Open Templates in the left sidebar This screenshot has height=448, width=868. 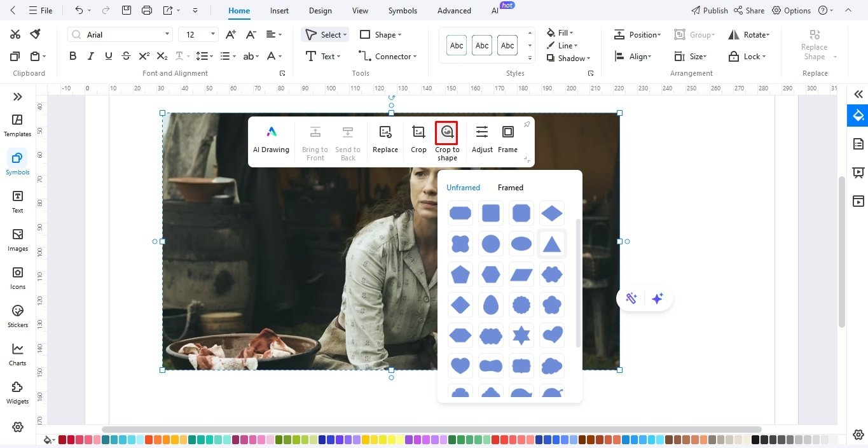17,125
